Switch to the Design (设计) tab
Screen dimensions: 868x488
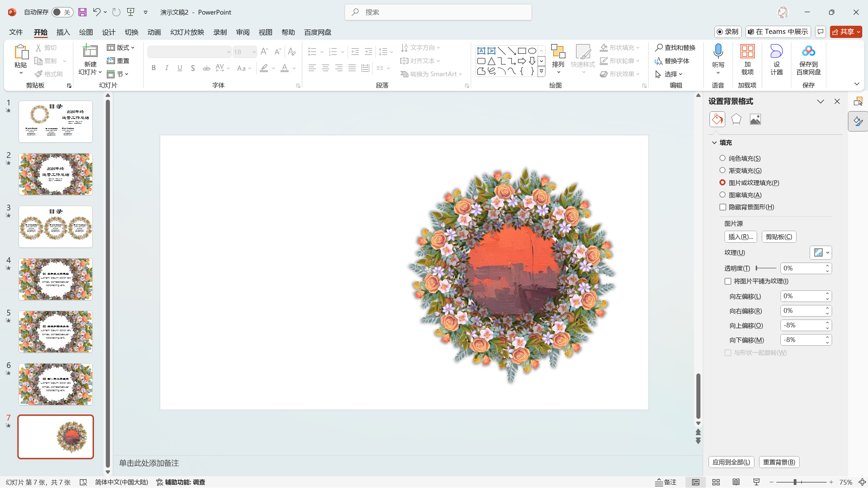tap(109, 32)
